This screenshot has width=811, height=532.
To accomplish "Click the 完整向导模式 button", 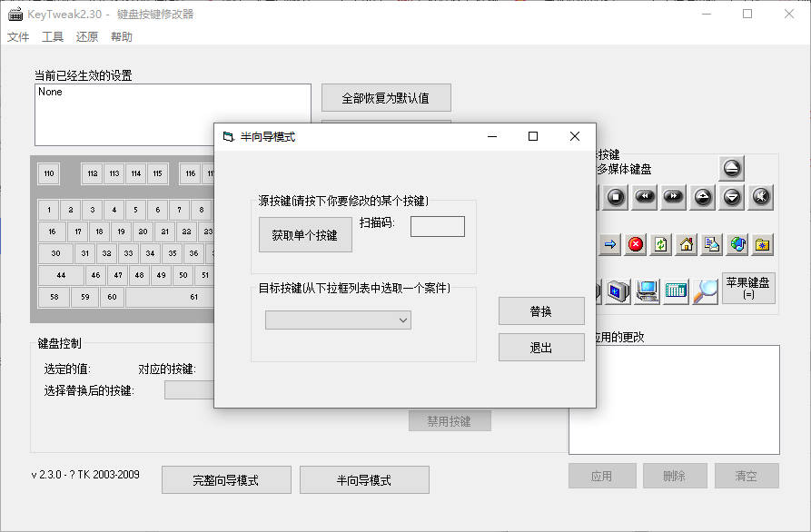I will tap(226, 479).
